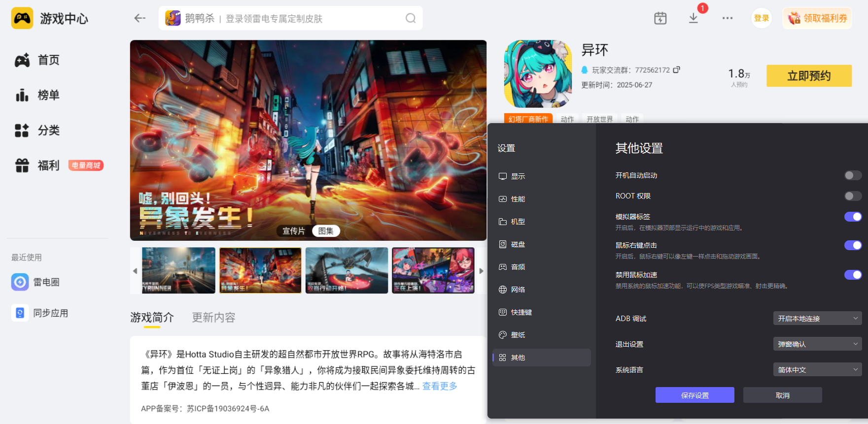Expand ADB 调试 dropdown
The height and width of the screenshot is (424, 868).
point(817,319)
